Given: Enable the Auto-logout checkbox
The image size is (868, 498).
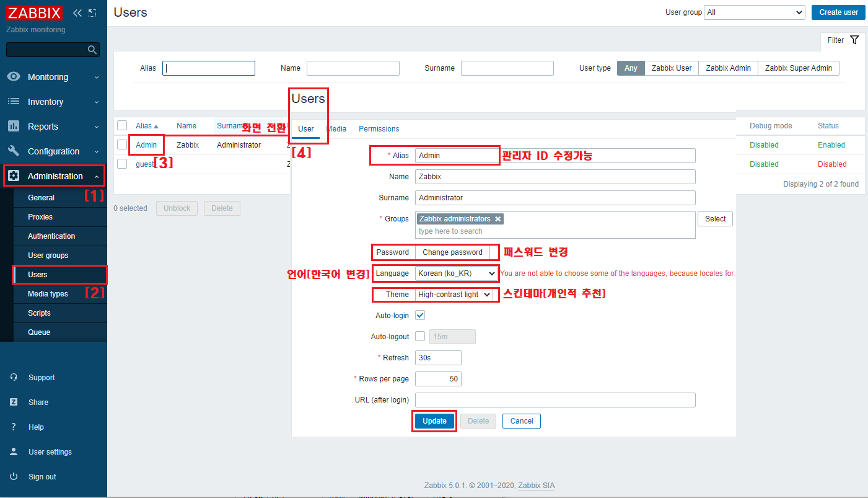Looking at the screenshot, I should [x=420, y=336].
